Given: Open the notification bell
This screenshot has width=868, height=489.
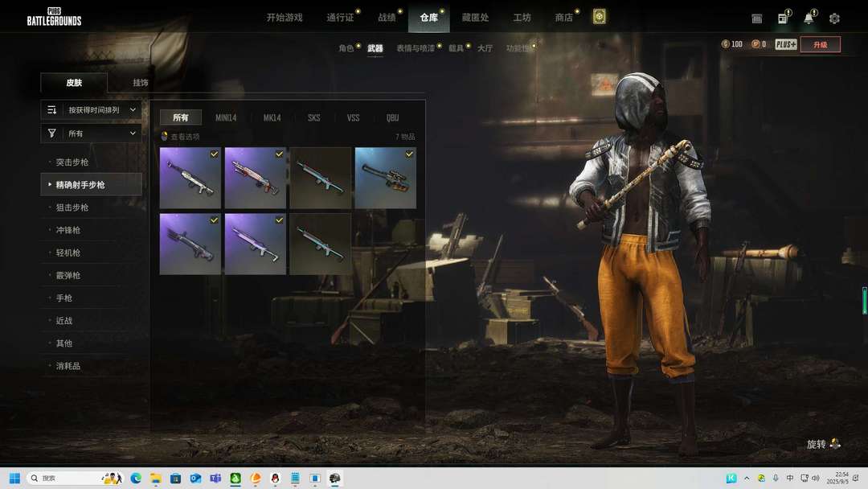Looking at the screenshot, I should coord(809,18).
